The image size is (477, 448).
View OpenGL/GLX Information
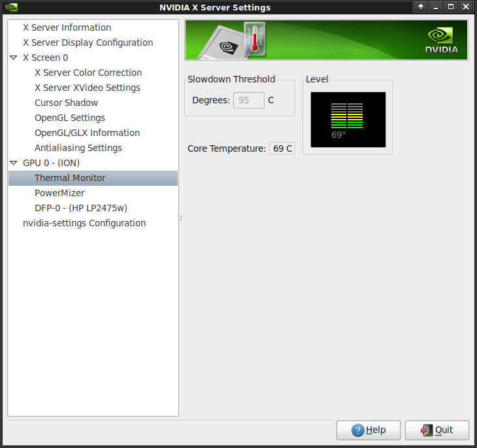[x=88, y=133]
